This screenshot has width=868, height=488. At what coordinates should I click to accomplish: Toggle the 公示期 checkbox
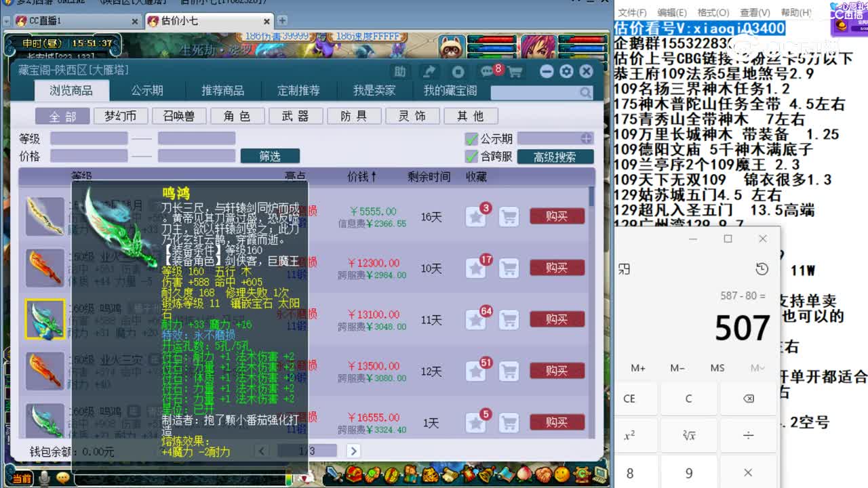[471, 139]
